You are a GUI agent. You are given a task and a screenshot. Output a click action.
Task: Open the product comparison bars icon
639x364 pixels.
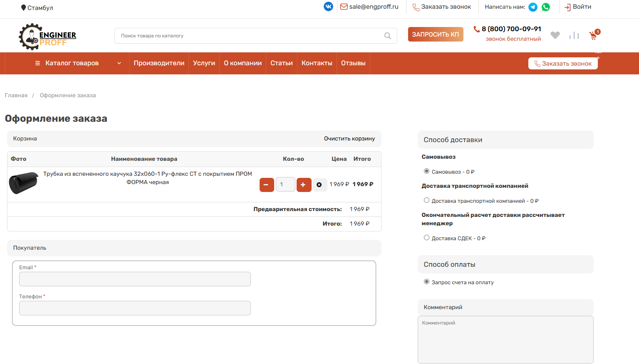tap(574, 35)
